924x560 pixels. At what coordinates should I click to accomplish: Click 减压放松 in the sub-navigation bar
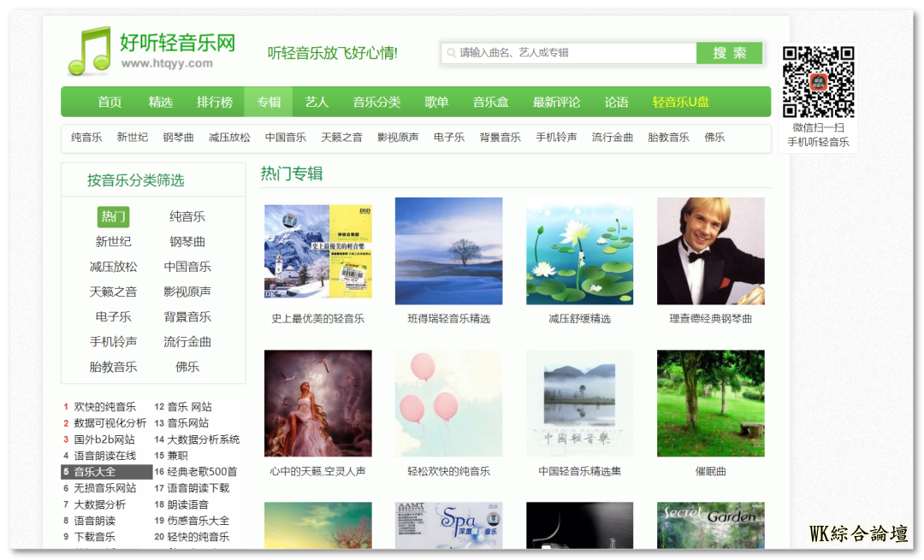pos(229,137)
